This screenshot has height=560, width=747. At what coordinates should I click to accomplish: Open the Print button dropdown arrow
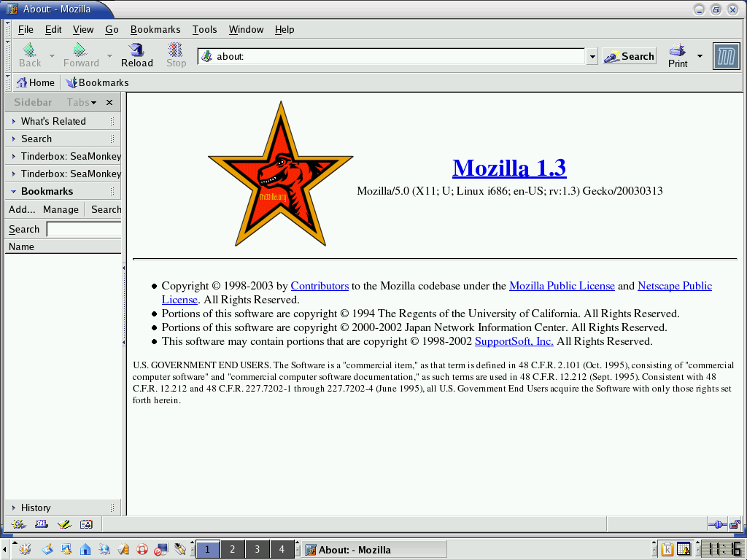[700, 56]
